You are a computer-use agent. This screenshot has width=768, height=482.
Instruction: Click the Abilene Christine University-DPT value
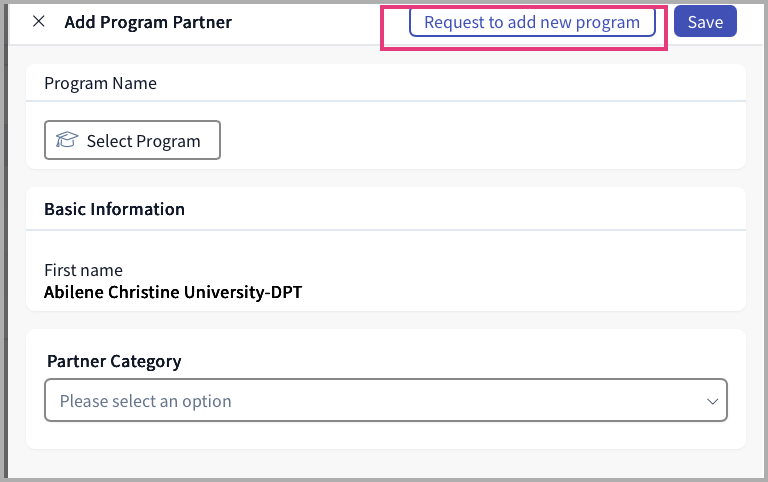(x=173, y=293)
